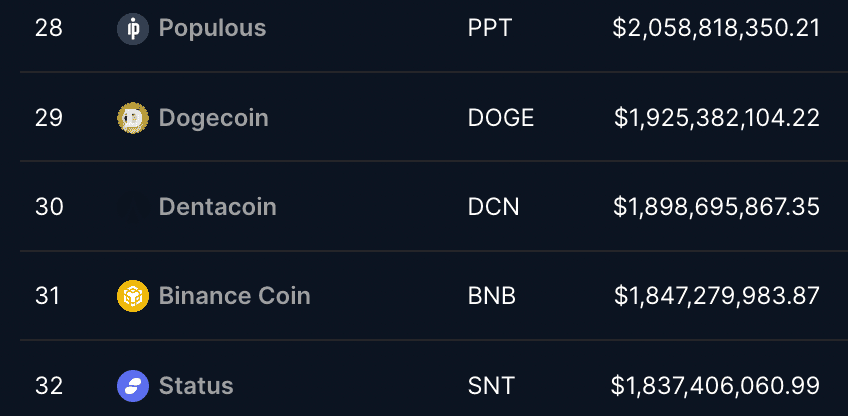
Task: Click rank number 32 for Status
Action: point(49,386)
